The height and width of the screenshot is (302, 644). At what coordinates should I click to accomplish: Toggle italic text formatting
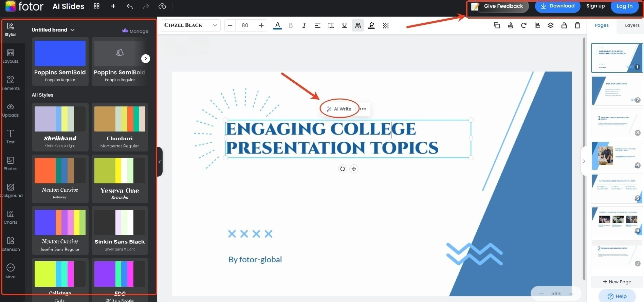[x=304, y=25]
